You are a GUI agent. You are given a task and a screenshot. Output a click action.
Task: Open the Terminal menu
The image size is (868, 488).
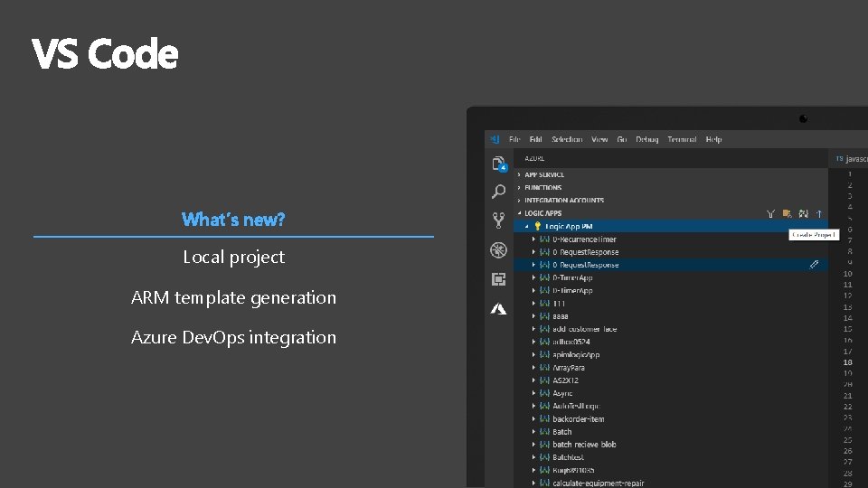click(x=682, y=139)
